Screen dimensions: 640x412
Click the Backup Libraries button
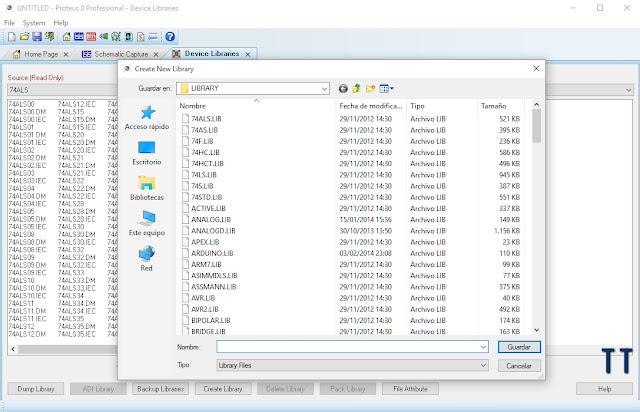point(160,389)
